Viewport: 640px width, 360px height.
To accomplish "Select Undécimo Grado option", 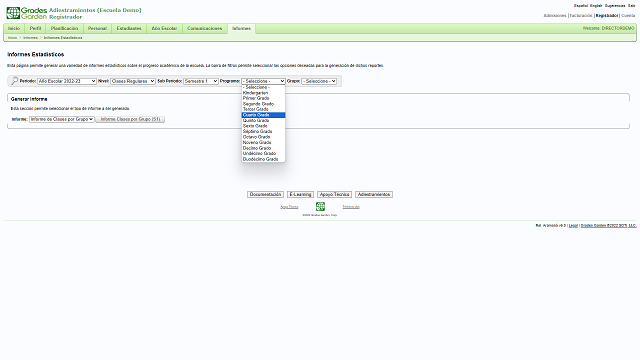I will [263, 153].
